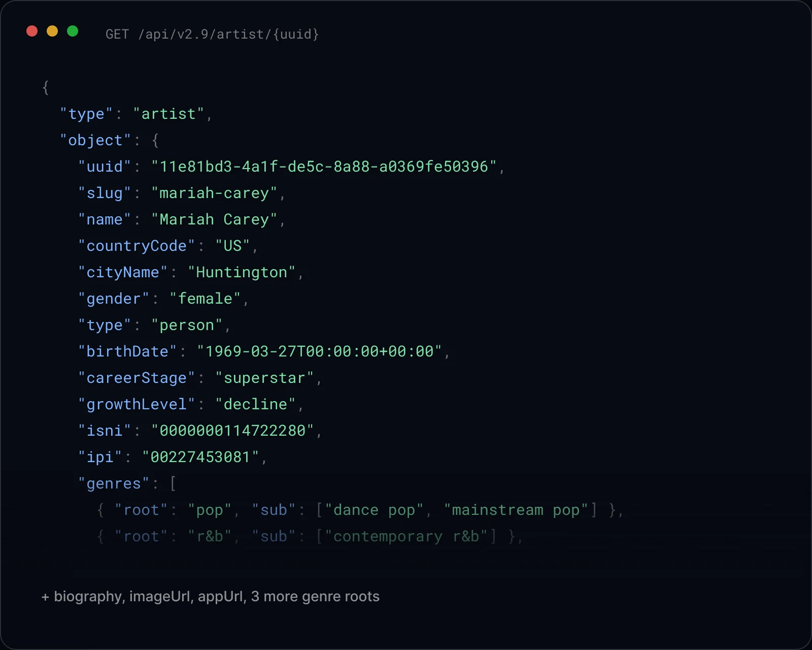Select the "r&b" root genre value
The height and width of the screenshot is (650, 812).
click(210, 536)
